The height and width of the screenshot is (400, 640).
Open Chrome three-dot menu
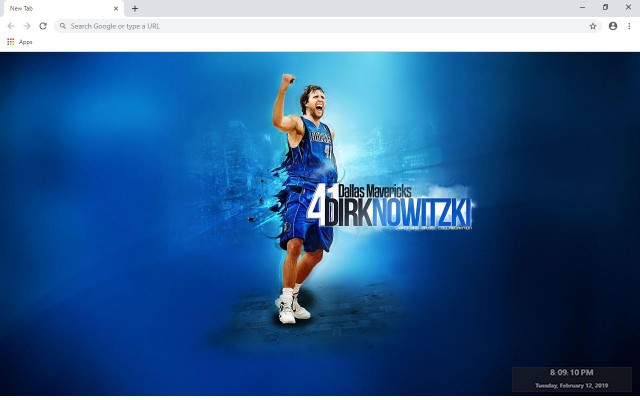629,26
